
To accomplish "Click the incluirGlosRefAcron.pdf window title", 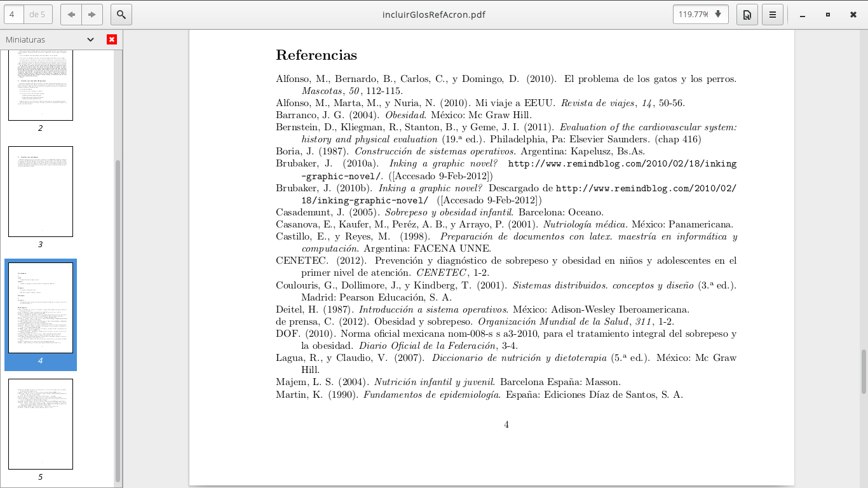I will tap(434, 14).
